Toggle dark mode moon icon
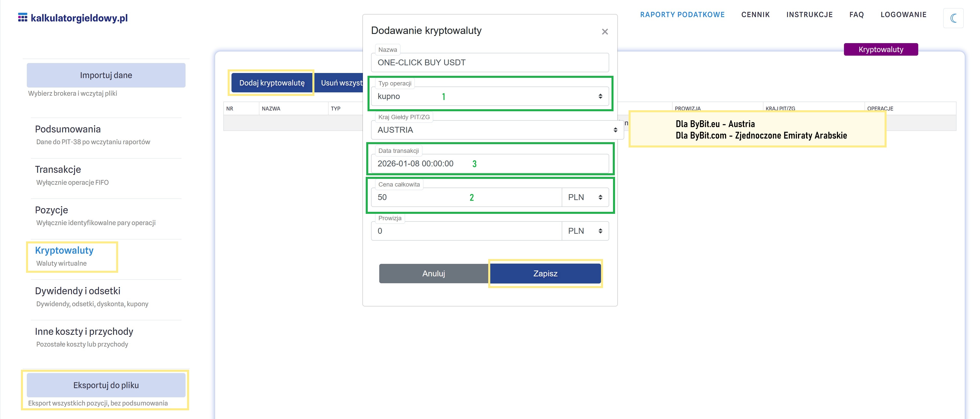Screen dimensions: 980x419 (x=953, y=18)
